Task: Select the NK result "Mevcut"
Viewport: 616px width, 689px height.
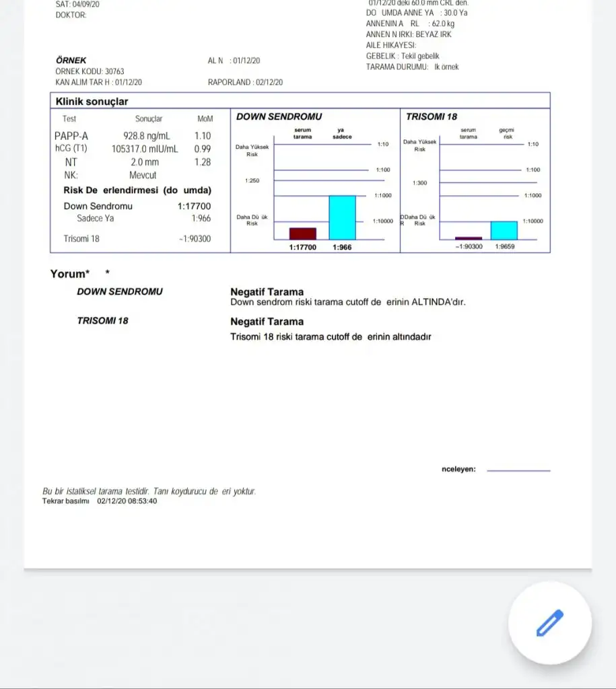Action: point(143,176)
